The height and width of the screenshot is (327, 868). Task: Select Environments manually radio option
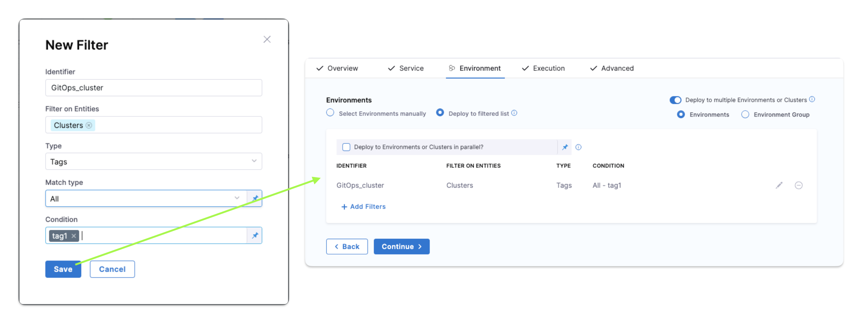330,113
